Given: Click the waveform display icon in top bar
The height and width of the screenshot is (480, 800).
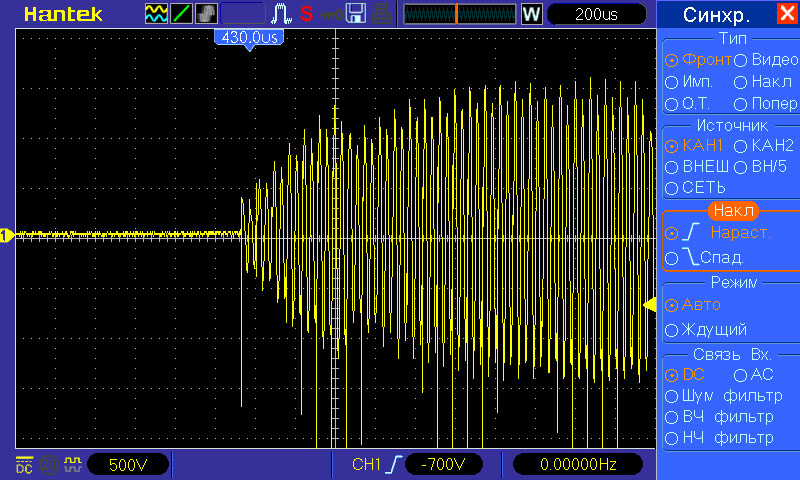Looking at the screenshot, I should 156,14.
